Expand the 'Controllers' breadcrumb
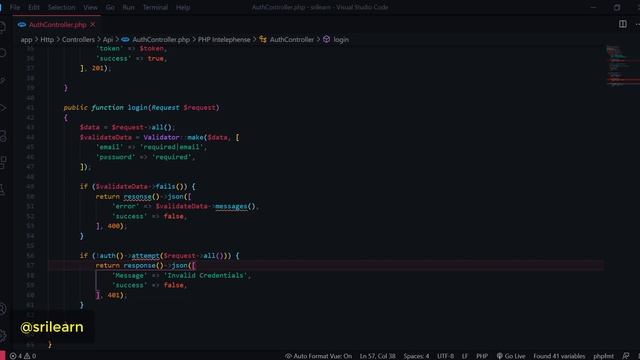Screen dimensions: 640x360 (x=78, y=40)
